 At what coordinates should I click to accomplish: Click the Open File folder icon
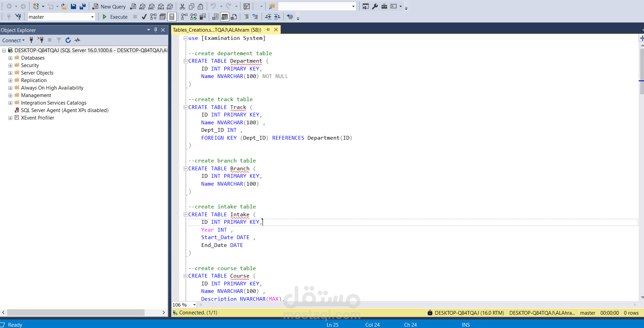point(64,6)
